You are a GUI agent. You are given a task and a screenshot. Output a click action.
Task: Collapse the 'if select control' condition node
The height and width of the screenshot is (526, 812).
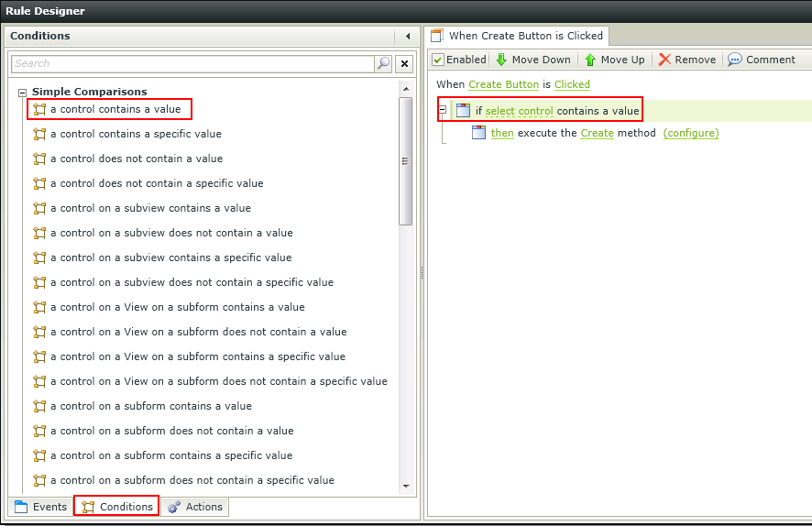click(x=443, y=110)
